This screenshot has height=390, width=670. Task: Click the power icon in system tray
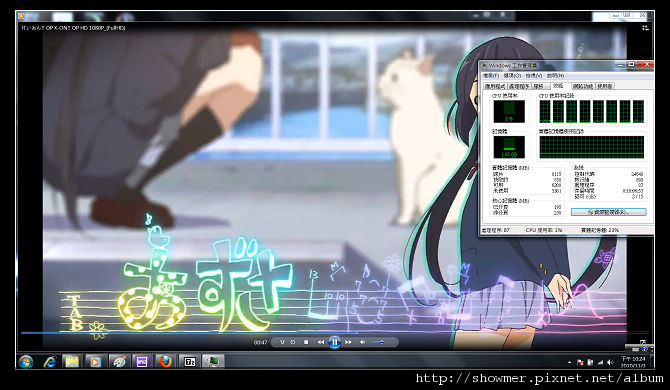tap(590, 362)
